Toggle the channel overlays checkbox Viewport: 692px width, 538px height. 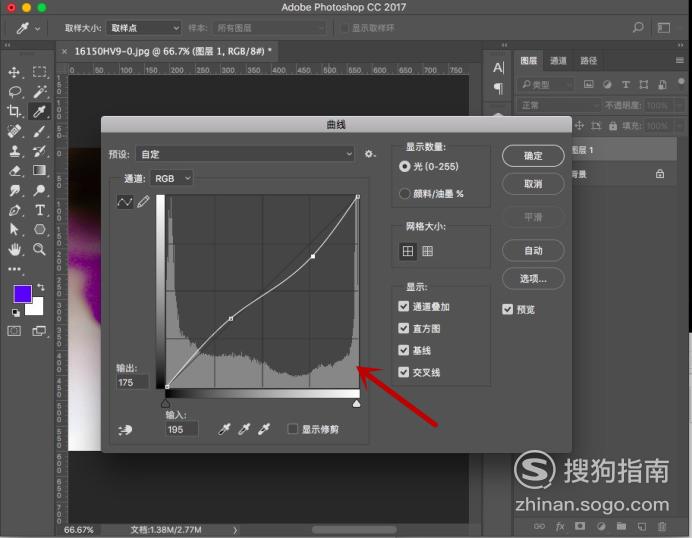coord(403,306)
